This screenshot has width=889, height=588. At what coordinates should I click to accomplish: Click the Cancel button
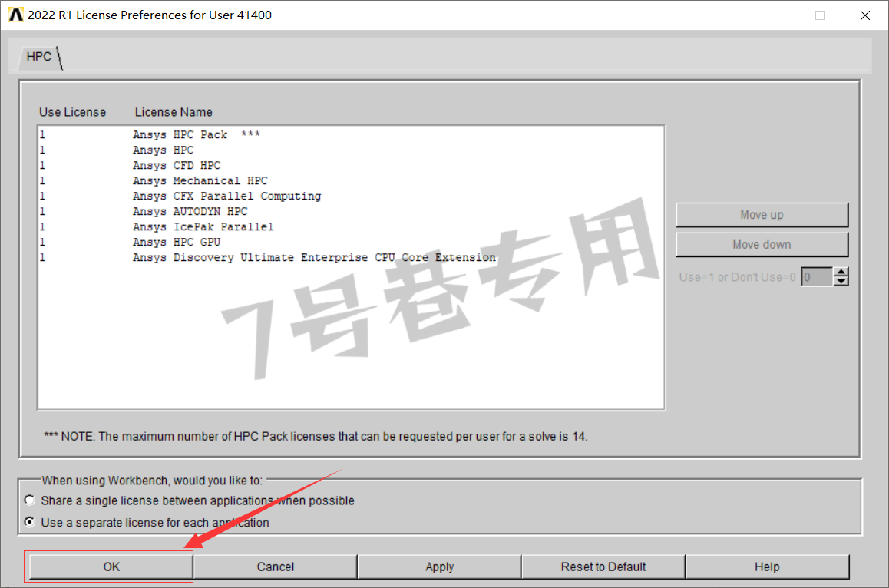click(275, 567)
